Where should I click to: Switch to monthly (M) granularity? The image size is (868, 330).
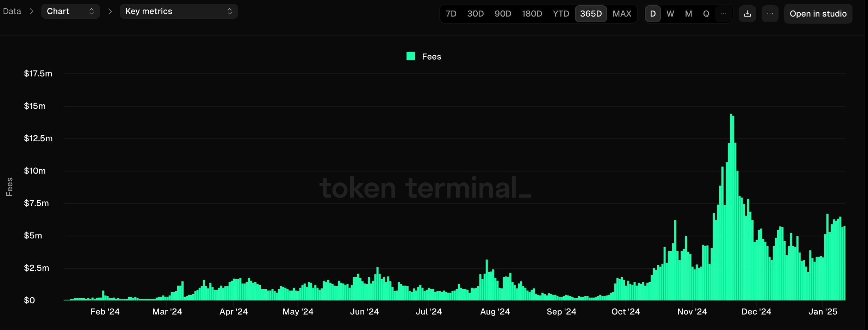(x=688, y=14)
